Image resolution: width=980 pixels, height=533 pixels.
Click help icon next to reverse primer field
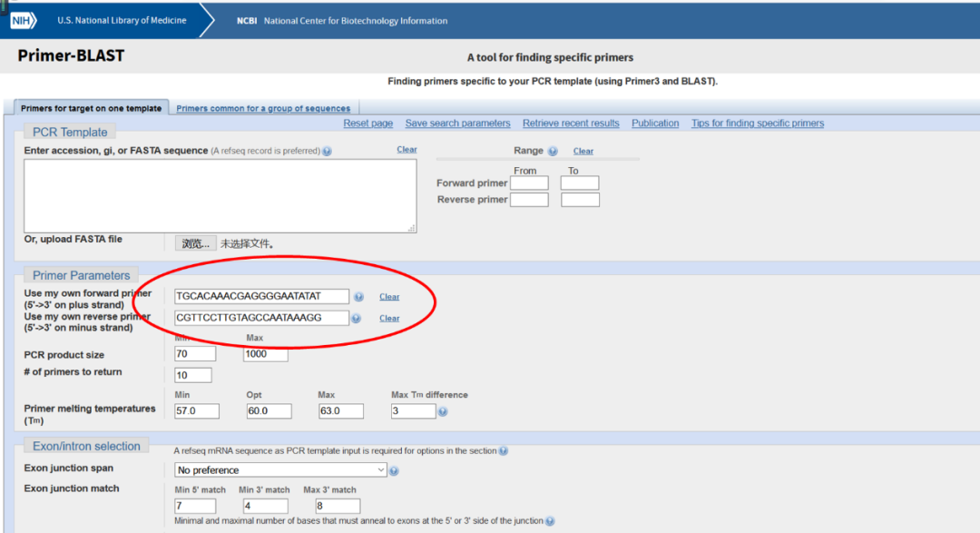coord(356,319)
